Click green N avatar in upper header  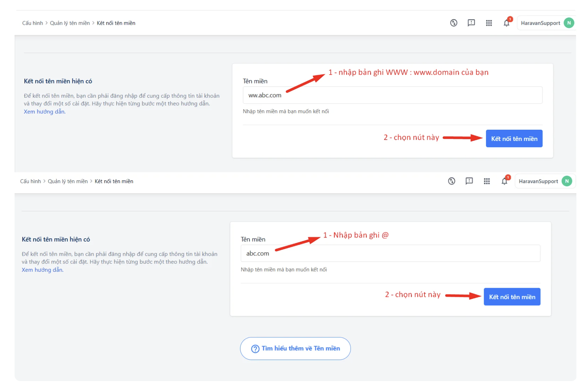pyautogui.click(x=569, y=23)
